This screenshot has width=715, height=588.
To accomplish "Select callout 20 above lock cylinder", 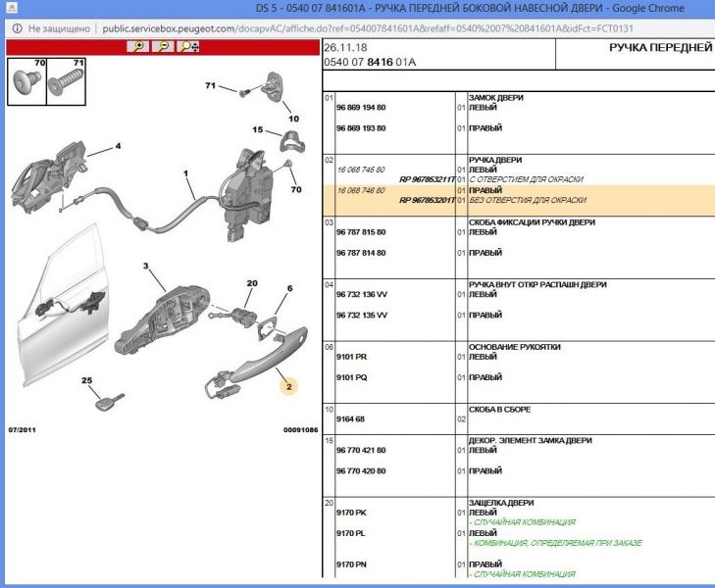I will point(251,283).
